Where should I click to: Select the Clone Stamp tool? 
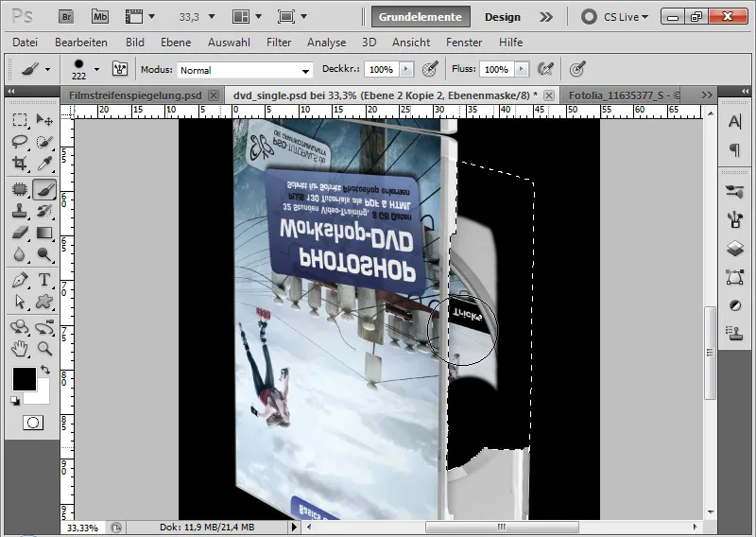point(20,211)
